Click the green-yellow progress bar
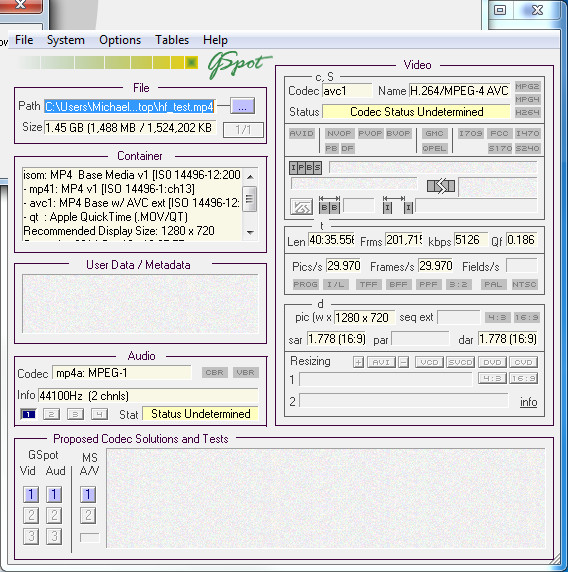 [107, 62]
